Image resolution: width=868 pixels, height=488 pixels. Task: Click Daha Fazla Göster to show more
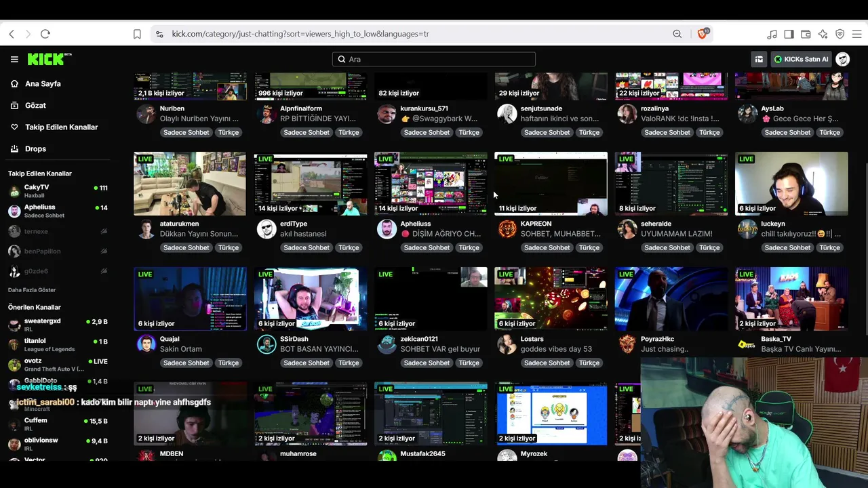pos(32,290)
